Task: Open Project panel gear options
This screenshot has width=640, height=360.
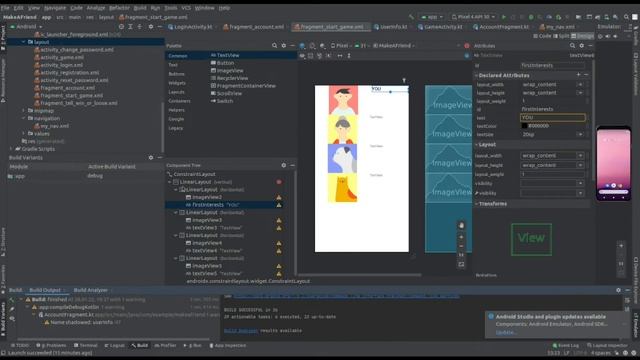Action: pos(151,27)
